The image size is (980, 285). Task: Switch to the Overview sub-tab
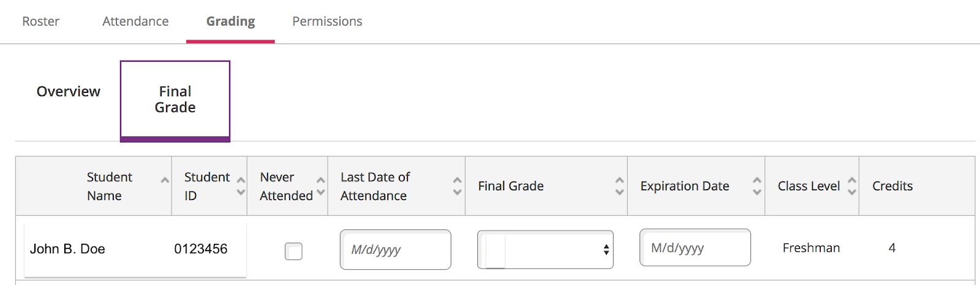coord(68,92)
